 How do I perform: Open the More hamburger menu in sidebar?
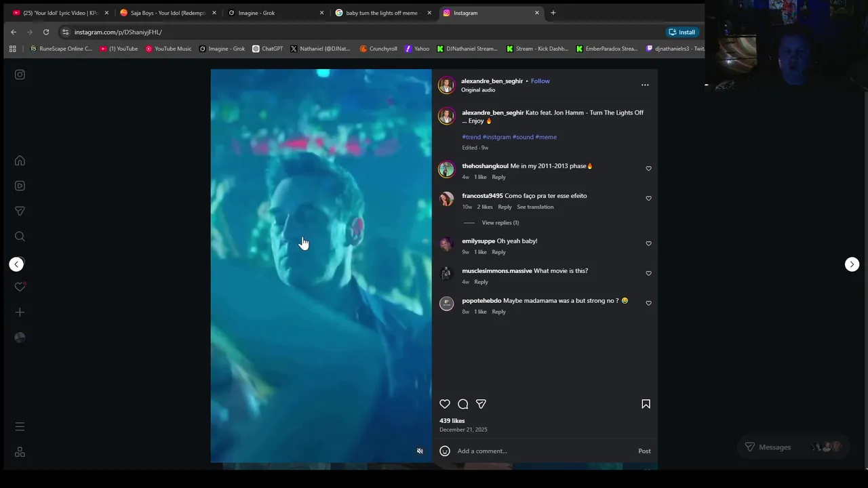[x=20, y=426]
